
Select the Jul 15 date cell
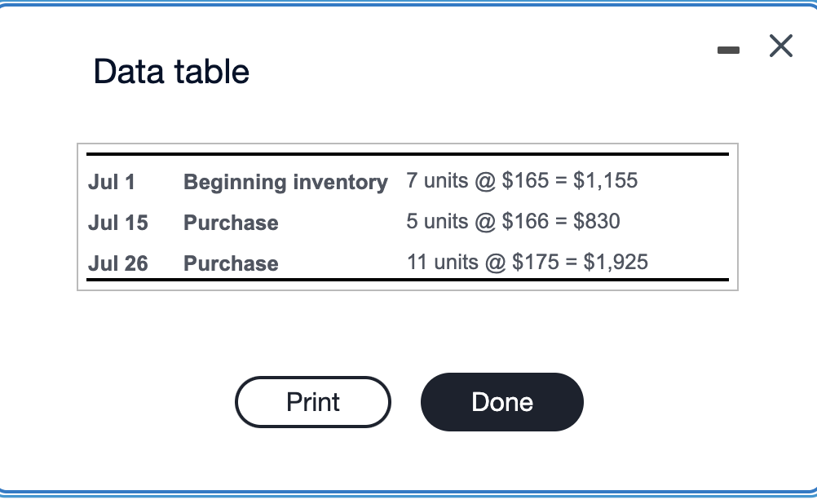[117, 223]
